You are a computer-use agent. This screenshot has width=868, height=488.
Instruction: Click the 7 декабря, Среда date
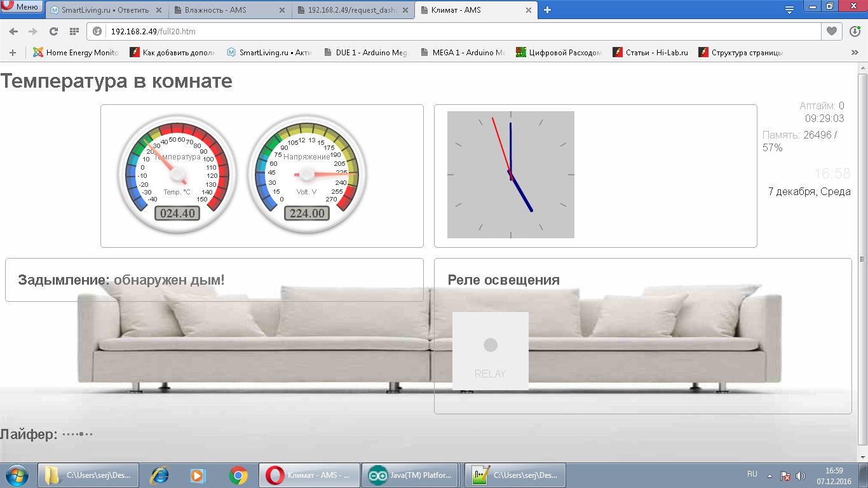810,191
